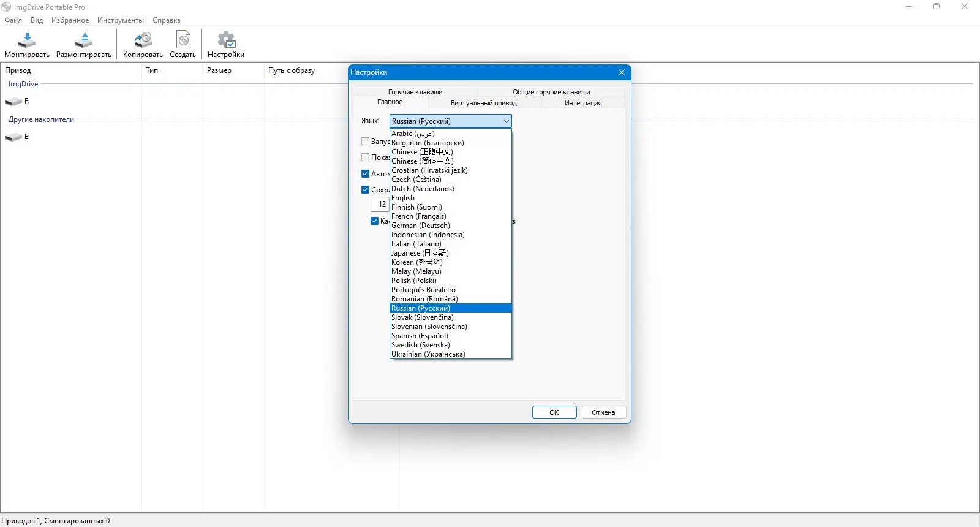Open Настройки via the gear toolbar icon
This screenshot has width=980, height=527.
pyautogui.click(x=226, y=40)
